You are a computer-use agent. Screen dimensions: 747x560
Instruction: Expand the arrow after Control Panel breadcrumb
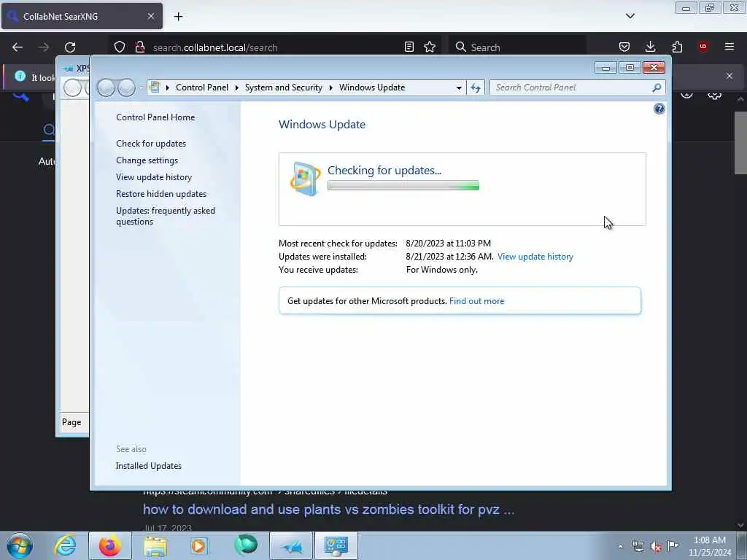(237, 87)
